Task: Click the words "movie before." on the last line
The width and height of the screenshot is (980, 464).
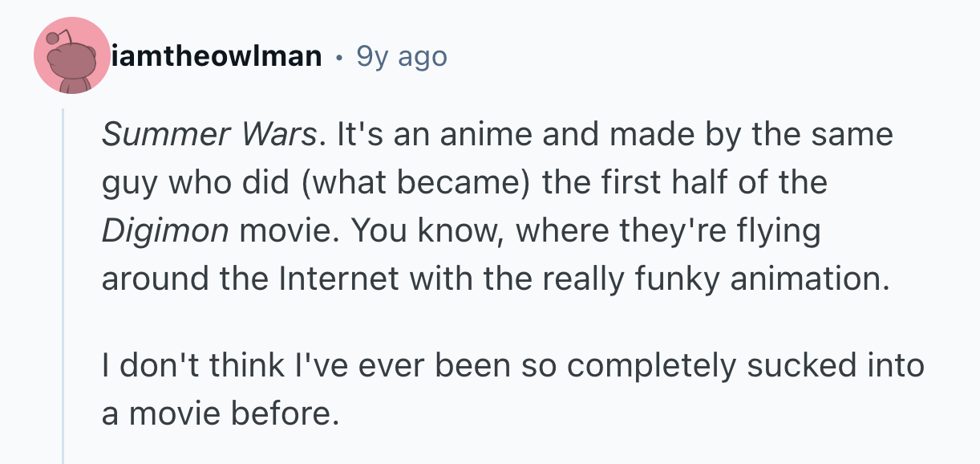Action: tap(231, 413)
